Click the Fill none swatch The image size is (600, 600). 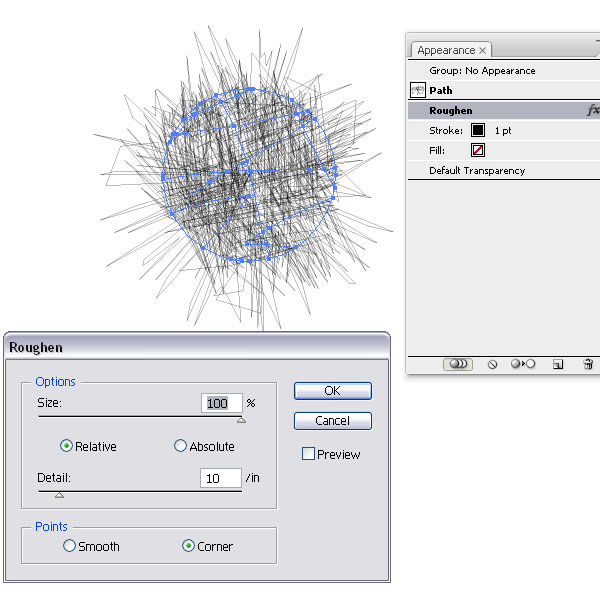click(x=478, y=150)
